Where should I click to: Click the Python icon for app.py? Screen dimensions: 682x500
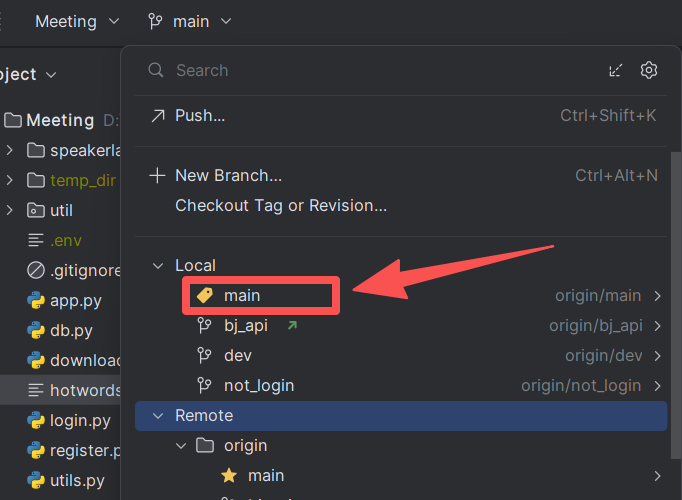(x=36, y=300)
